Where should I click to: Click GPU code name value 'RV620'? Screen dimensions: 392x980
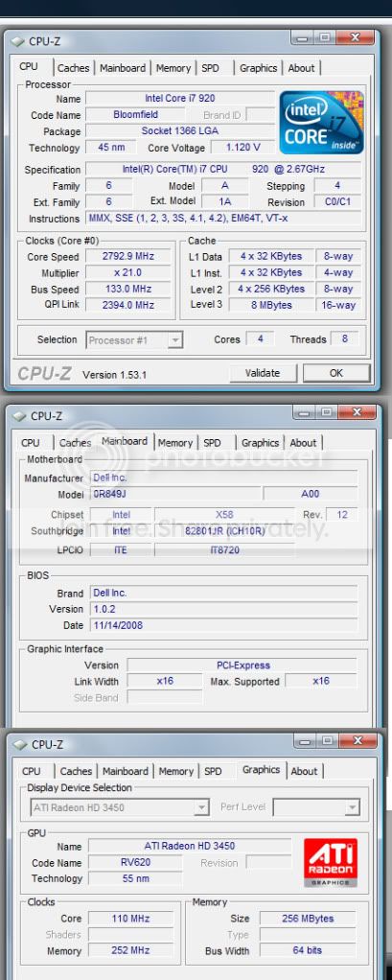pyautogui.click(x=135, y=862)
